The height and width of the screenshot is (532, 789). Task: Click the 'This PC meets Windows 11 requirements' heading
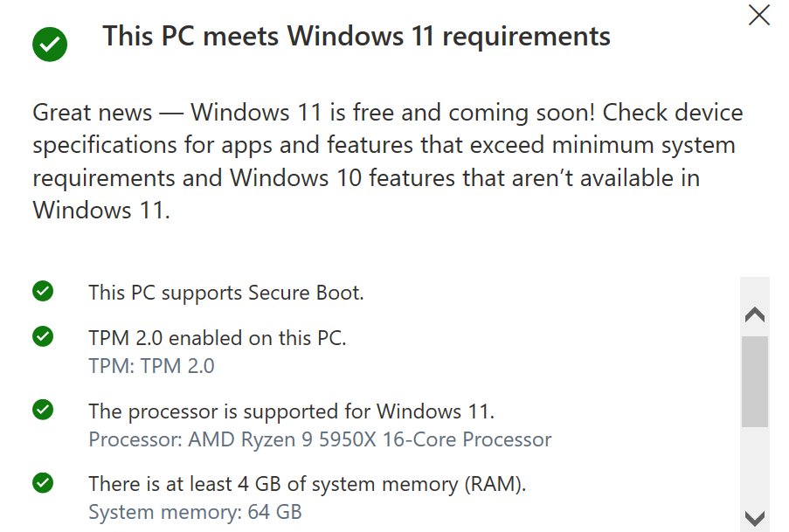[356, 37]
